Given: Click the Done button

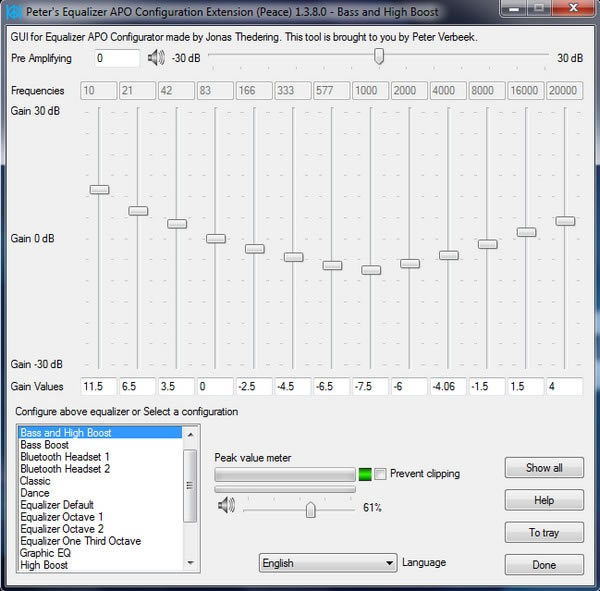Looking at the screenshot, I should [544, 565].
